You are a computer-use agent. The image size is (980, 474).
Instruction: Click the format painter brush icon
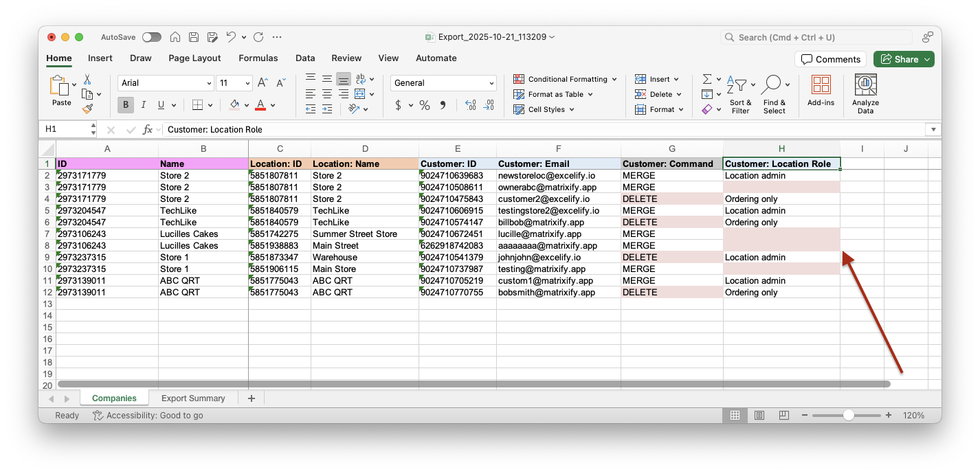click(87, 109)
